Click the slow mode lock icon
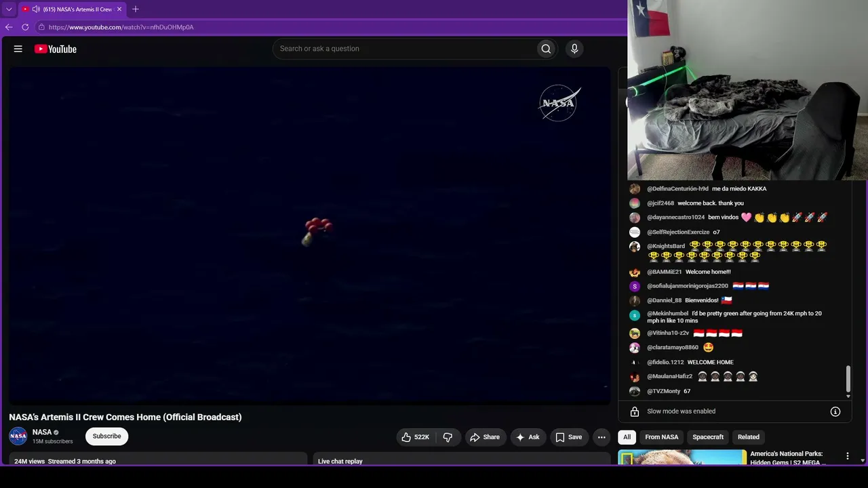 (x=635, y=411)
